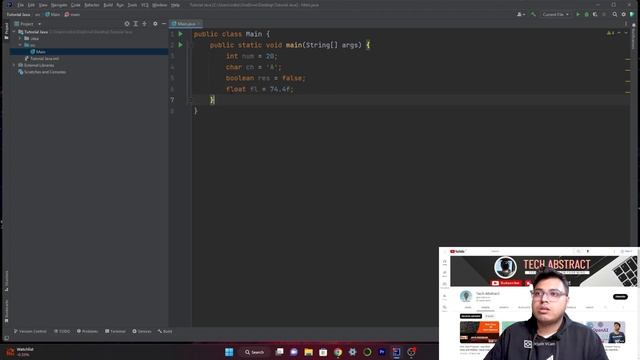The image size is (640, 360).
Task: Open the Help menu
Action: (176, 5)
